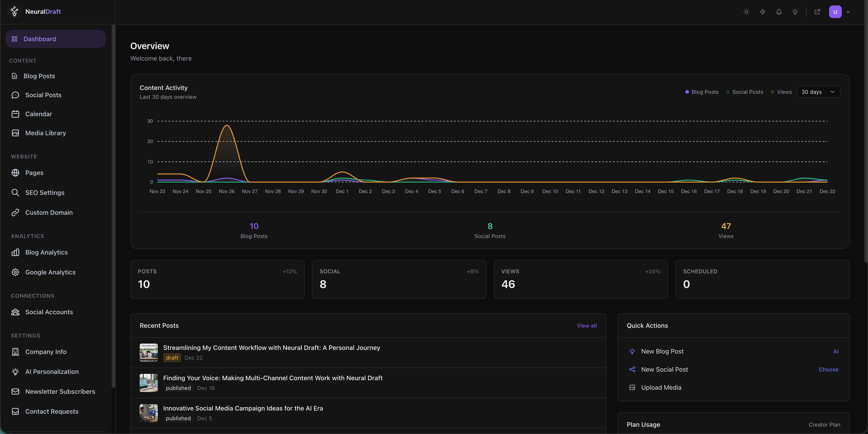Click Company Info building icon
Screen dimensions: 868x434
coord(15,352)
